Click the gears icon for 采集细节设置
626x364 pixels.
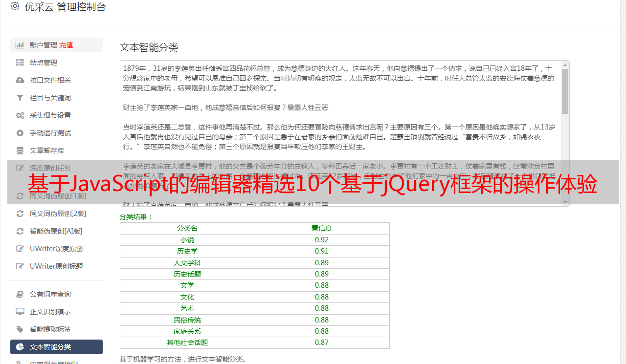click(20, 115)
